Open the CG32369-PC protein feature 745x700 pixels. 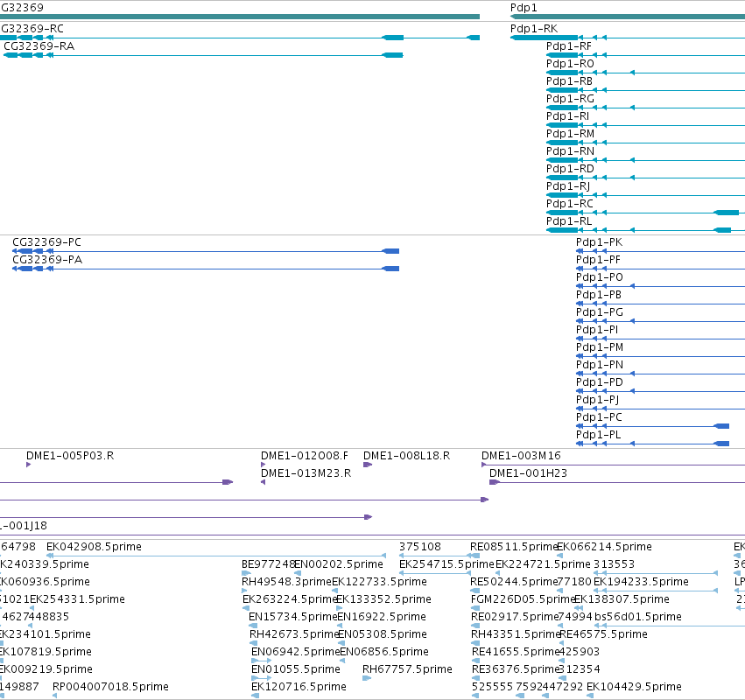(x=46, y=242)
